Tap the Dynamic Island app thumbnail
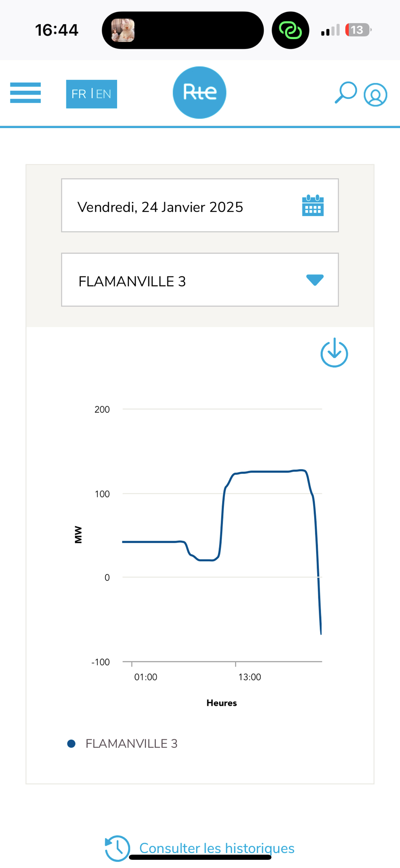 tap(123, 30)
